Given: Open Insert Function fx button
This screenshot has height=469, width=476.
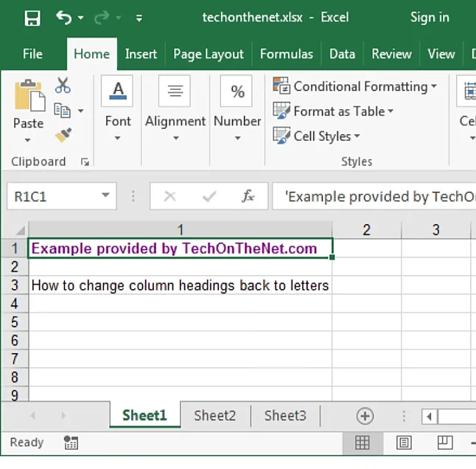Looking at the screenshot, I should click(x=248, y=196).
